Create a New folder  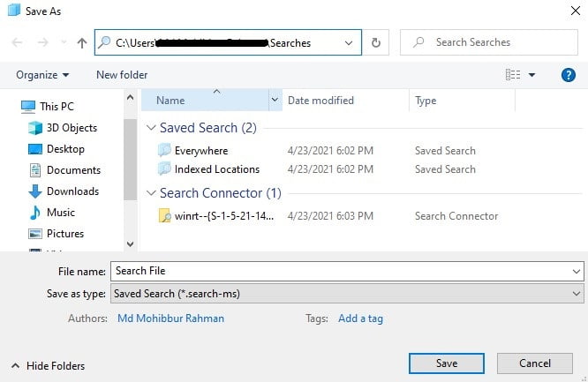coord(122,75)
